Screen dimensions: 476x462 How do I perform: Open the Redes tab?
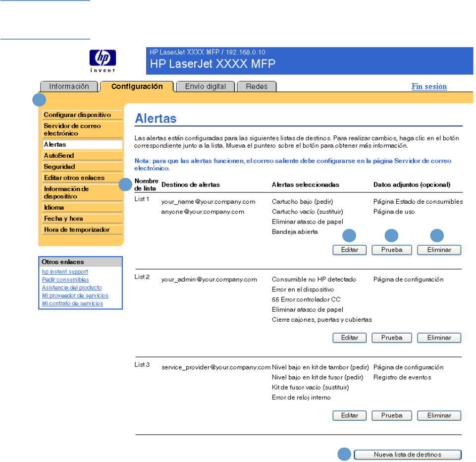[257, 87]
